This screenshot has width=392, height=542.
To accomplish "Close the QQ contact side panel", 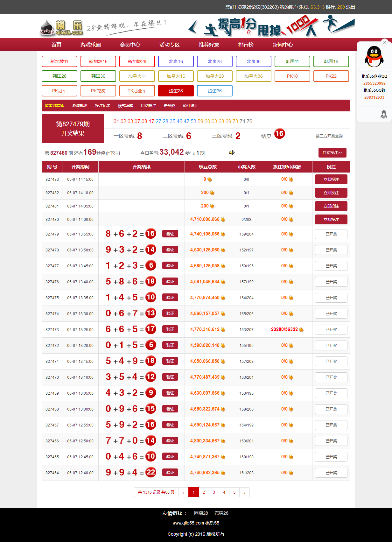I will pyautogui.click(x=385, y=42).
